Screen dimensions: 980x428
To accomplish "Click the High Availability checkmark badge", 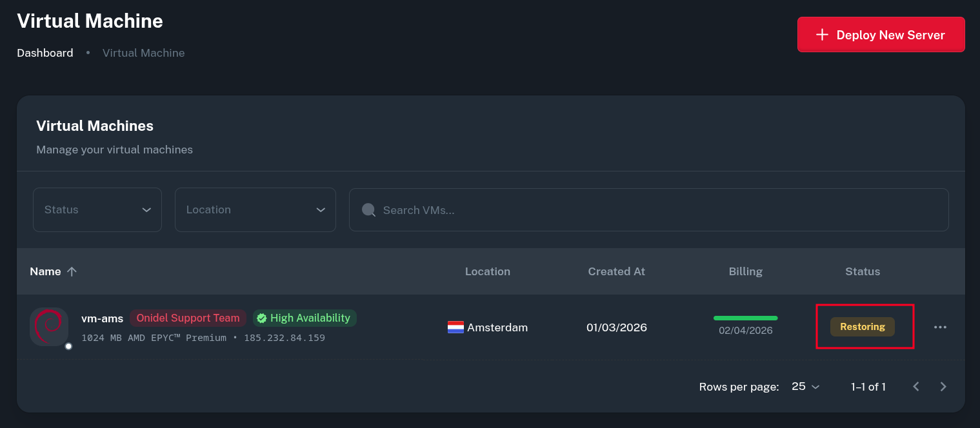I will click(x=304, y=318).
